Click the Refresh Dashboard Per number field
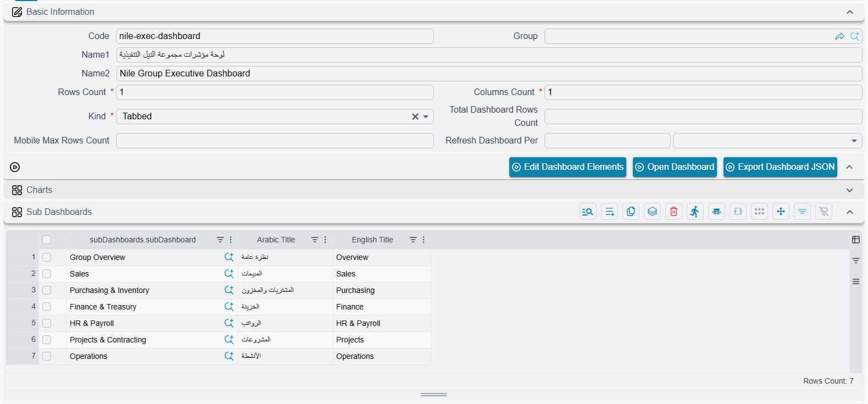The height and width of the screenshot is (404, 868). [x=608, y=141]
